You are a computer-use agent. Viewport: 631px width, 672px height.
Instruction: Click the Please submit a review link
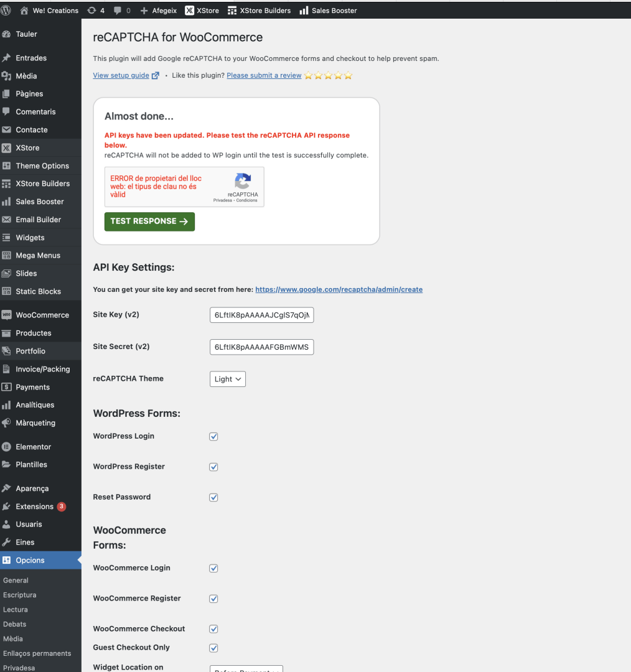(x=264, y=75)
